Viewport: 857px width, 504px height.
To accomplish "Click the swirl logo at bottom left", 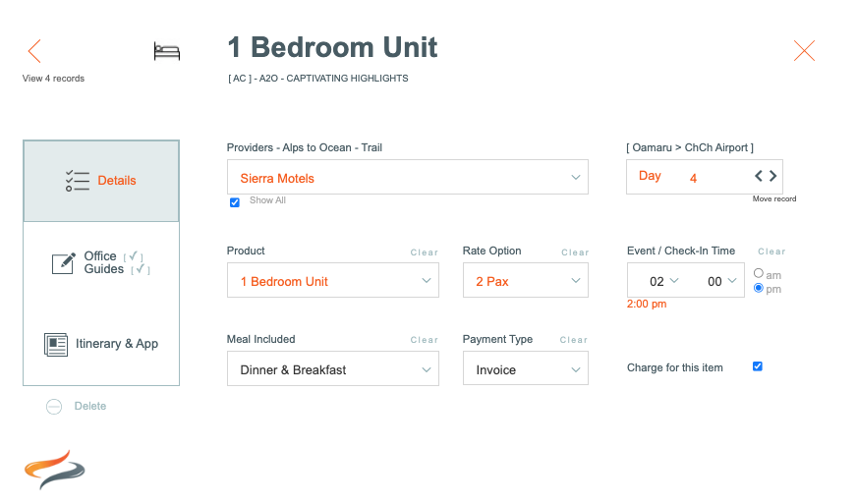I will pos(55,470).
